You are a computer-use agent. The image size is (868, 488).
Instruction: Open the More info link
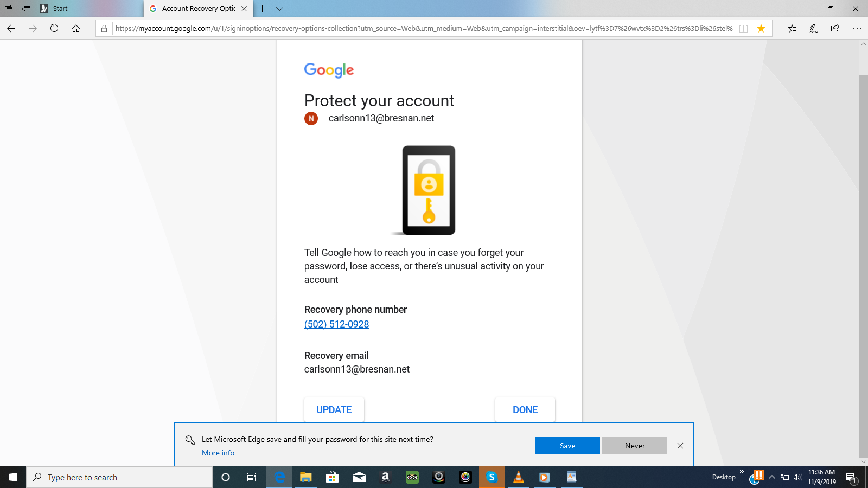[x=218, y=453]
